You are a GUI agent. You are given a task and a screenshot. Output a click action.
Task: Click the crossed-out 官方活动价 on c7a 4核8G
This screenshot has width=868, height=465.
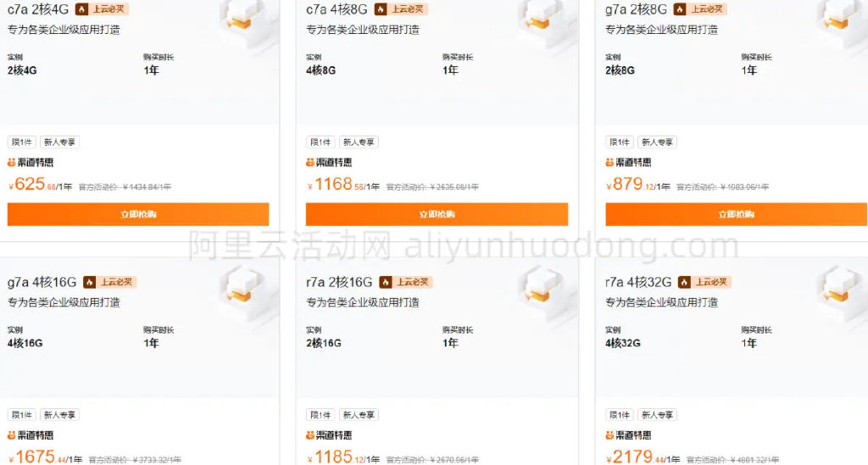[x=432, y=187]
